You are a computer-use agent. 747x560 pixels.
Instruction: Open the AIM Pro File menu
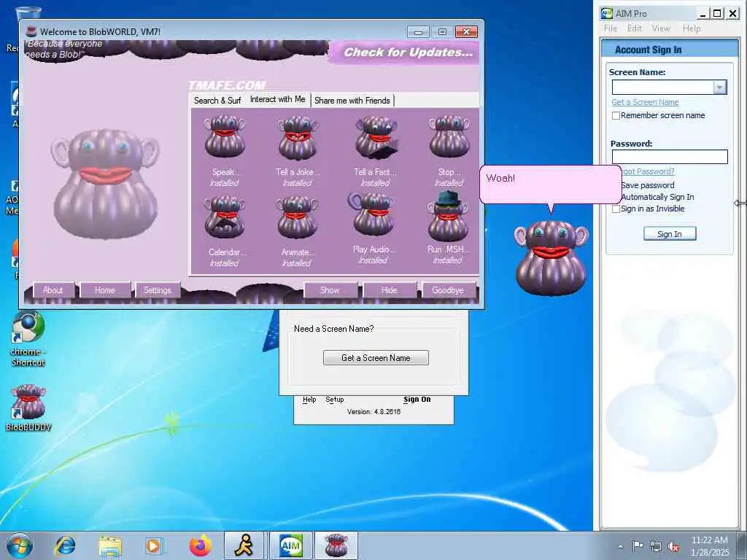click(611, 28)
